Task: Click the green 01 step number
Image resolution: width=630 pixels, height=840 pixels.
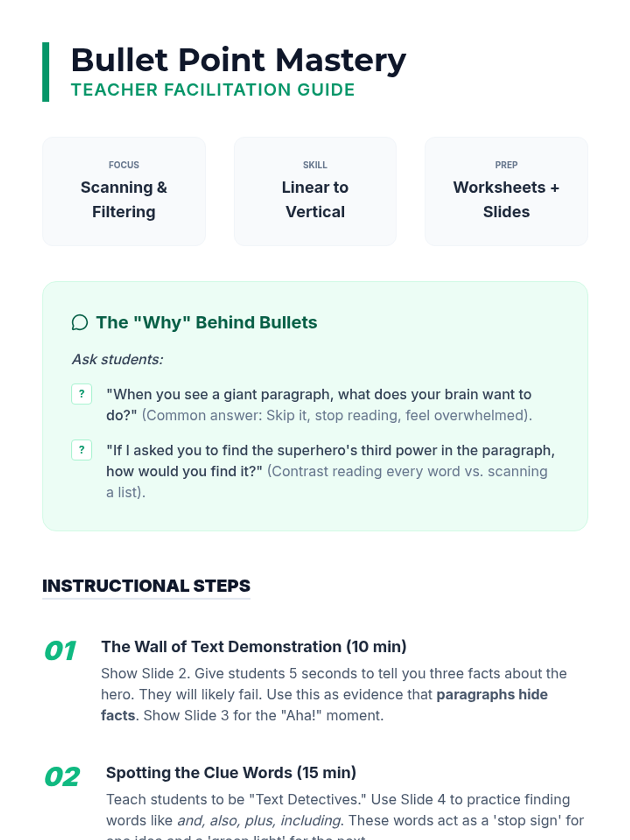Action: click(x=61, y=651)
